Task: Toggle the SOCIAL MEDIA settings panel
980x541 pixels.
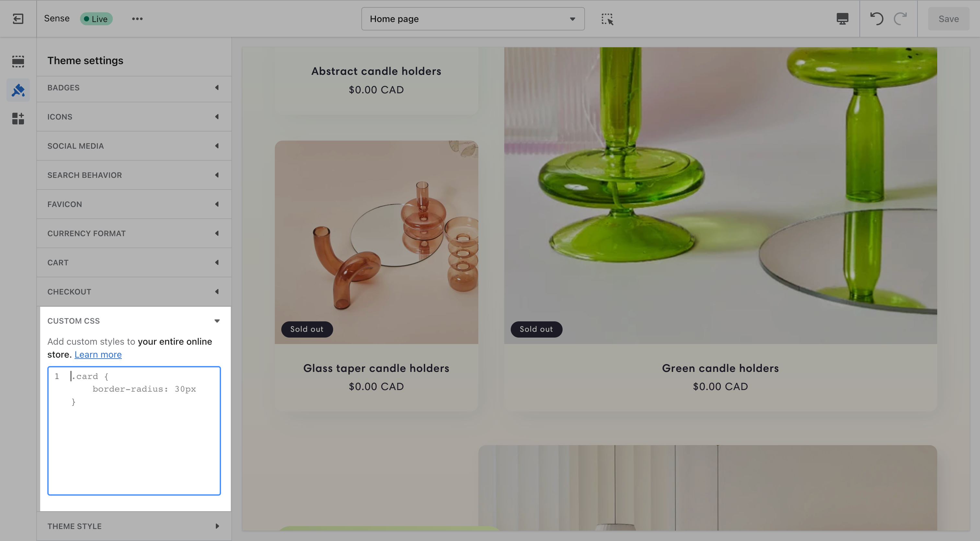Action: [x=133, y=146]
